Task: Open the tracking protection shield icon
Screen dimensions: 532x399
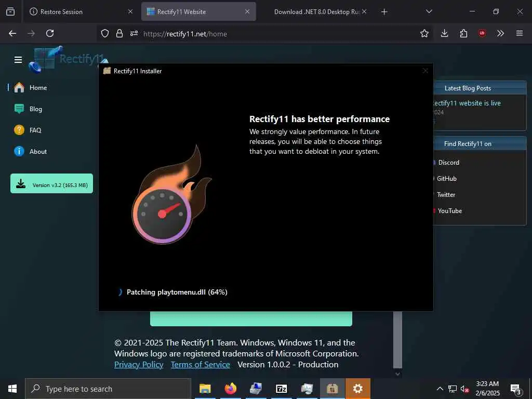Action: point(105,33)
